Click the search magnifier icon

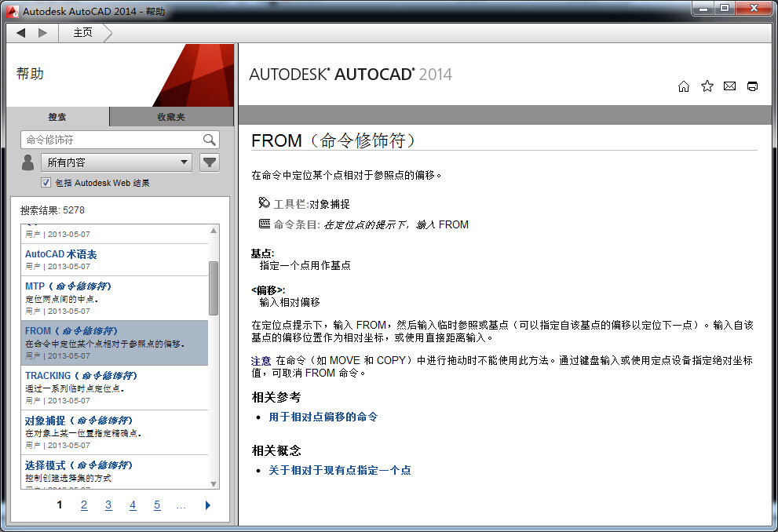click(209, 140)
